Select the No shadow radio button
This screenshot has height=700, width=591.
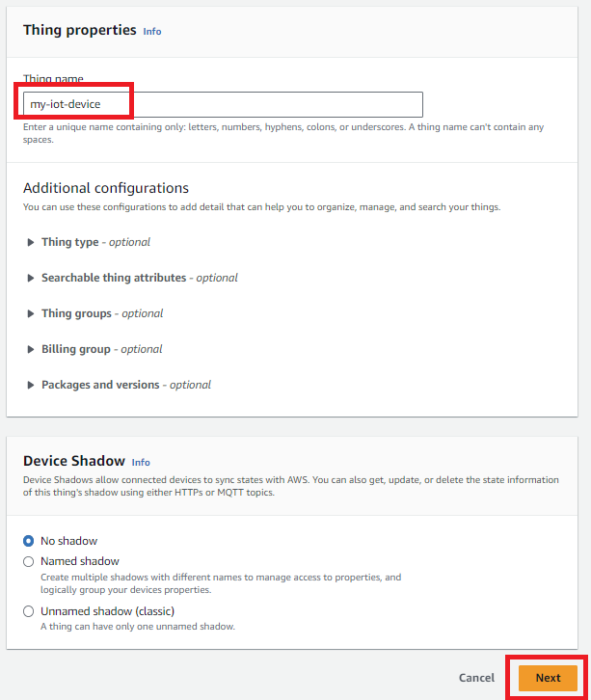[x=28, y=541]
